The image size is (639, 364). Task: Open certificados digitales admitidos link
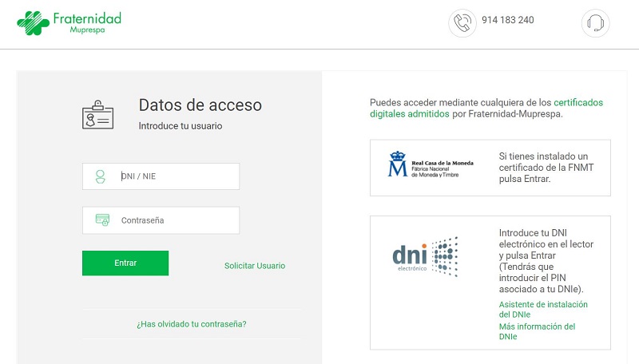486,109
